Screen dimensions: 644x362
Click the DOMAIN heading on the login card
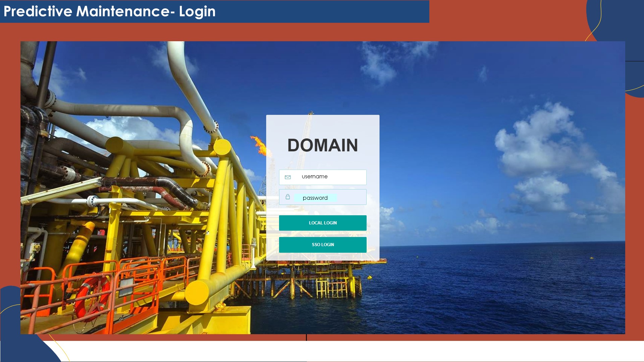(323, 145)
